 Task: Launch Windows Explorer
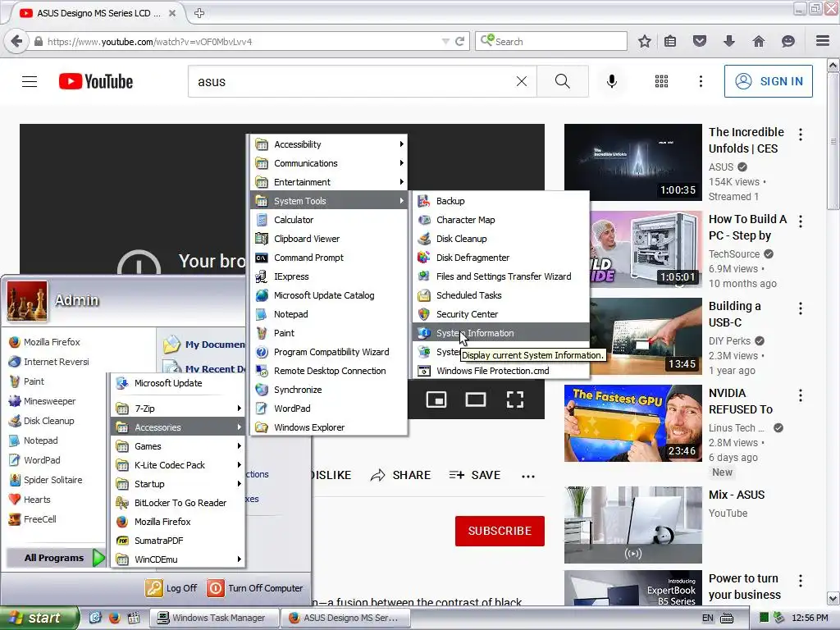[x=329, y=427]
